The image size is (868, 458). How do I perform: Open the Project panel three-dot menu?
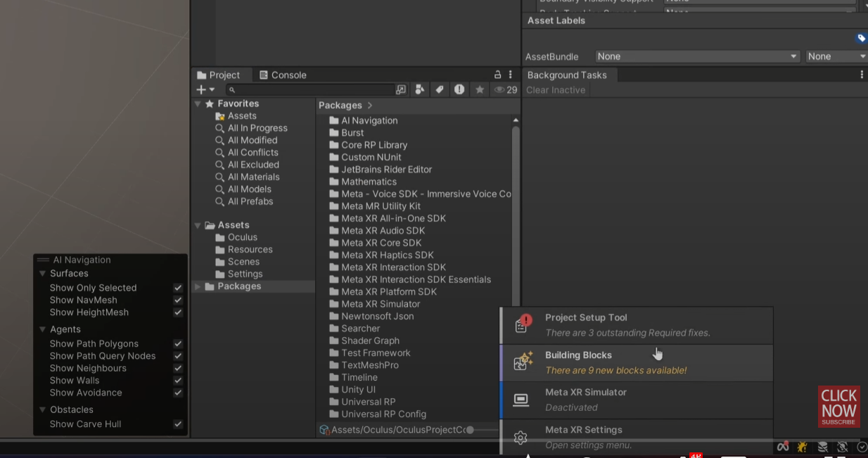pos(511,75)
